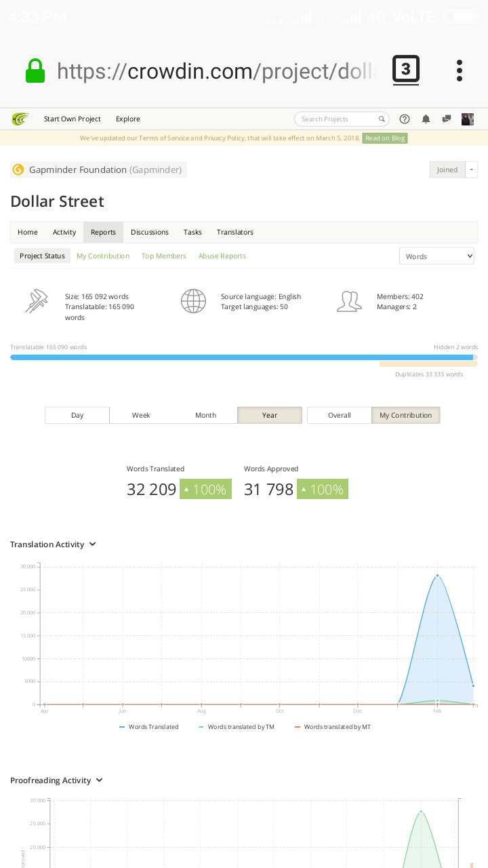Screen dimensions: 488x868
Task: Switch to Overall statistics
Action: (x=340, y=415)
